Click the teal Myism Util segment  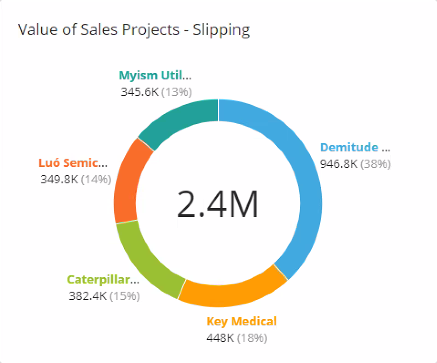tap(180, 120)
